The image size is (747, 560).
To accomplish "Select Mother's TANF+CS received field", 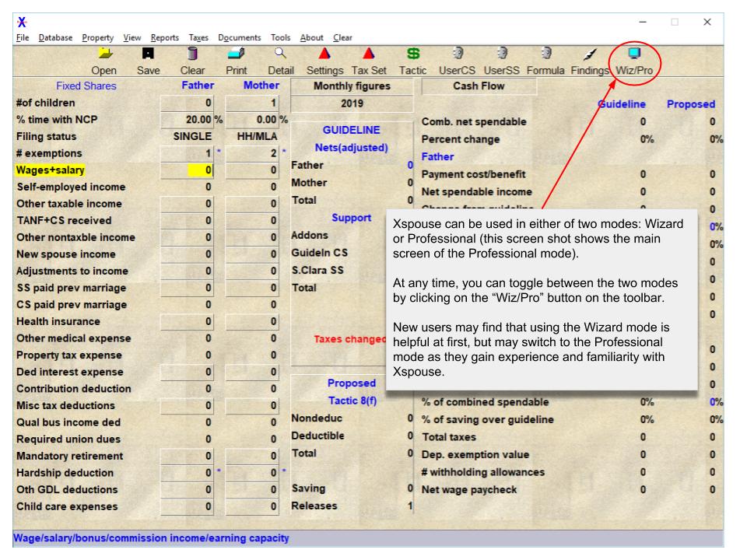I will click(251, 220).
